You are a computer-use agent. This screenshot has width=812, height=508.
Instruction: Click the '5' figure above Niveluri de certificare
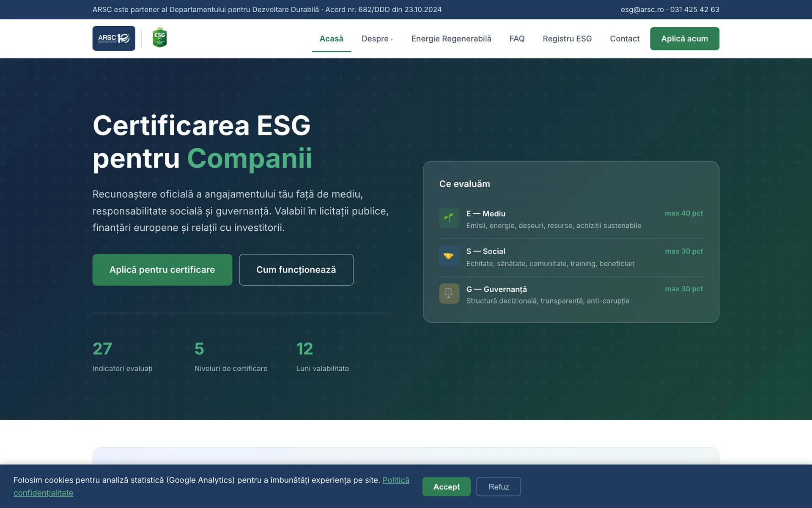[199, 349]
